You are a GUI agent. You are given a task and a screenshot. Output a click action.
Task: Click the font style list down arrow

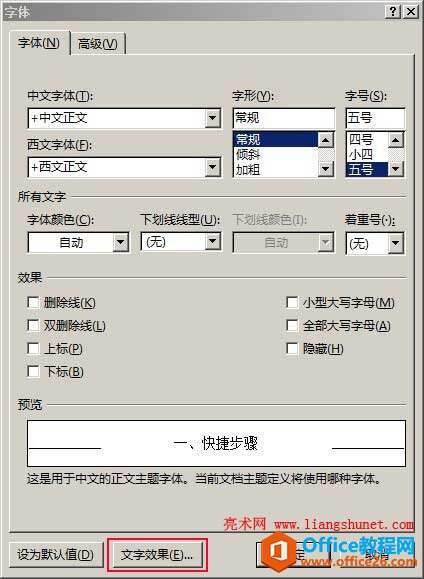coord(325,169)
